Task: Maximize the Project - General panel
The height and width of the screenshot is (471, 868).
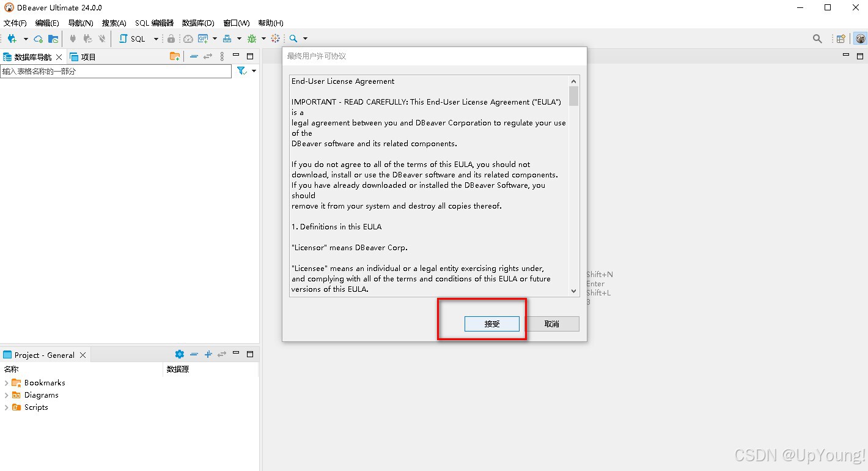Action: point(250,354)
